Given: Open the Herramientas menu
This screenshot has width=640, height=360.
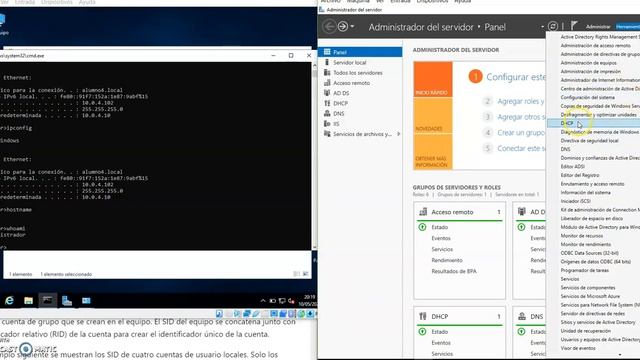Looking at the screenshot, I should coord(628,27).
